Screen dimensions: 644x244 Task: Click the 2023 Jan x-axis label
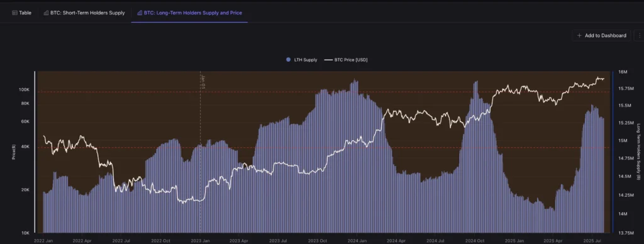[200, 241]
